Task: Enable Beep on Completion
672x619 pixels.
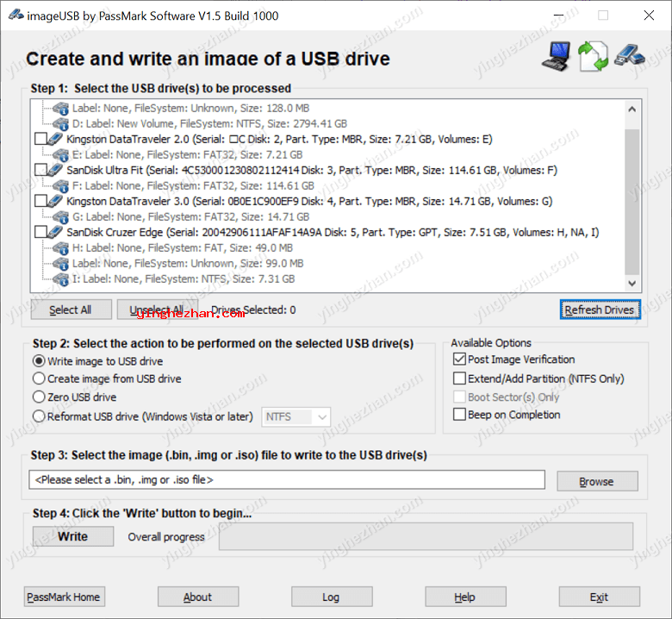Action: pyautogui.click(x=459, y=415)
